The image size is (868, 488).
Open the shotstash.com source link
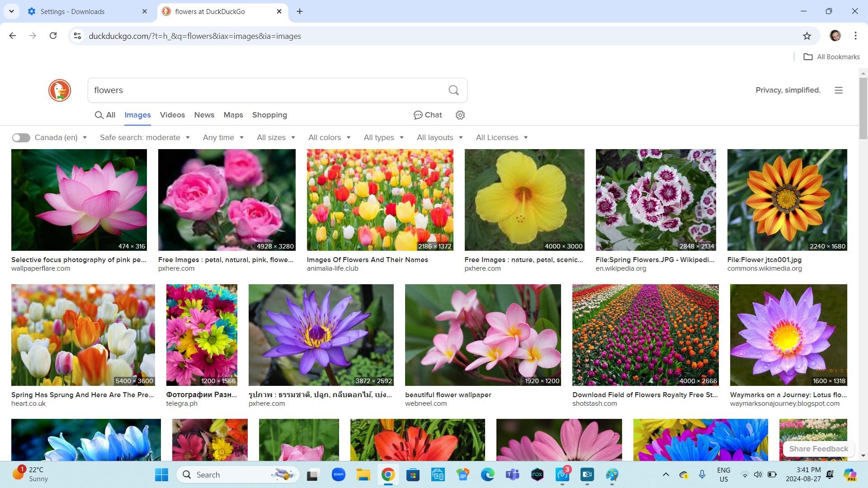pyautogui.click(x=594, y=404)
